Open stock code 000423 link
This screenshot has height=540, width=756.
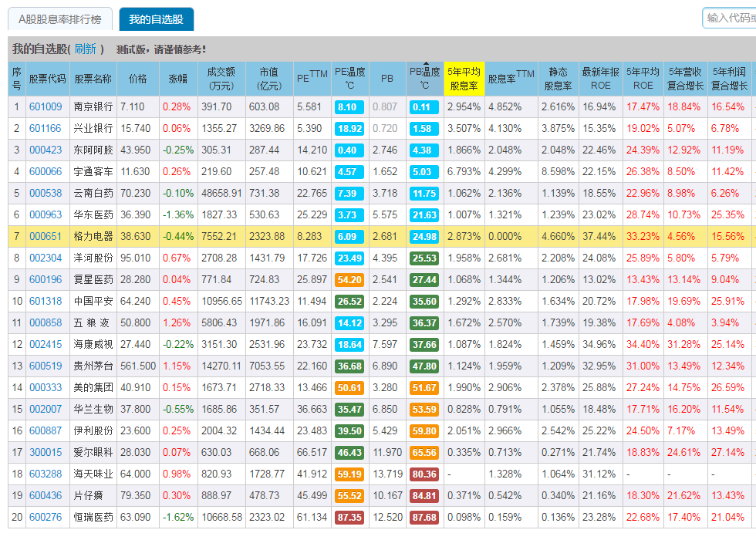(46, 150)
